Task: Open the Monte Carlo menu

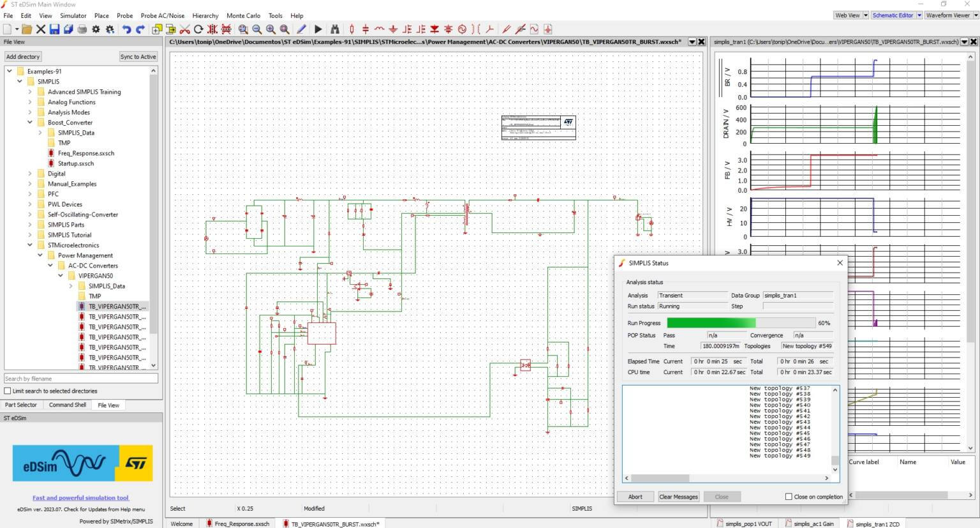Action: click(x=243, y=15)
